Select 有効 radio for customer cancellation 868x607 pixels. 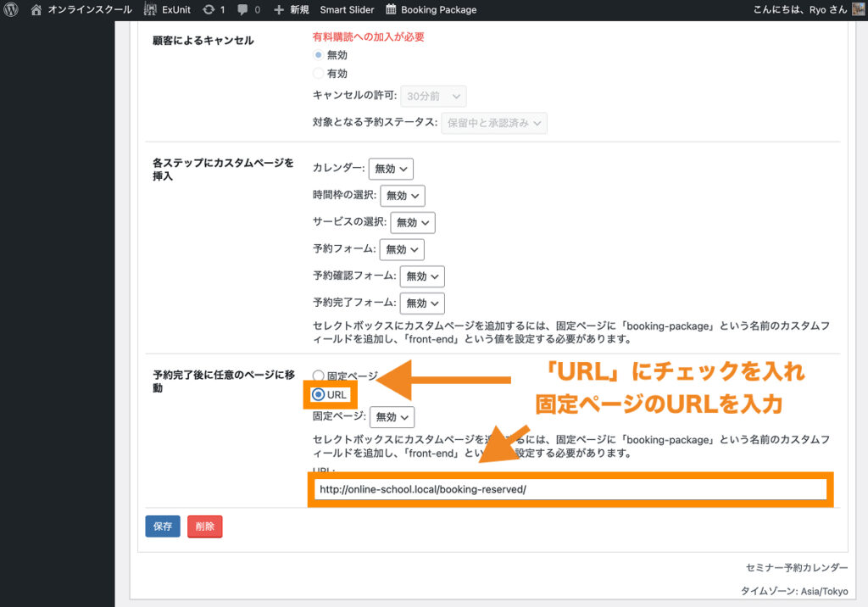pos(319,74)
